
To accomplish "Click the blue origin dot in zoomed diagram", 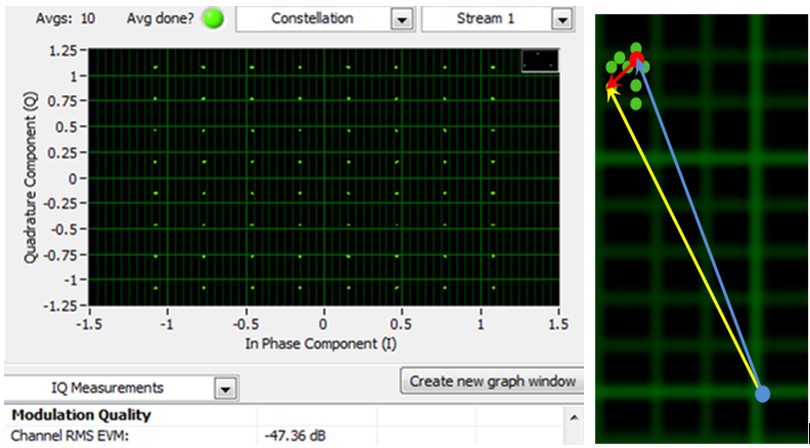I will 762,394.
